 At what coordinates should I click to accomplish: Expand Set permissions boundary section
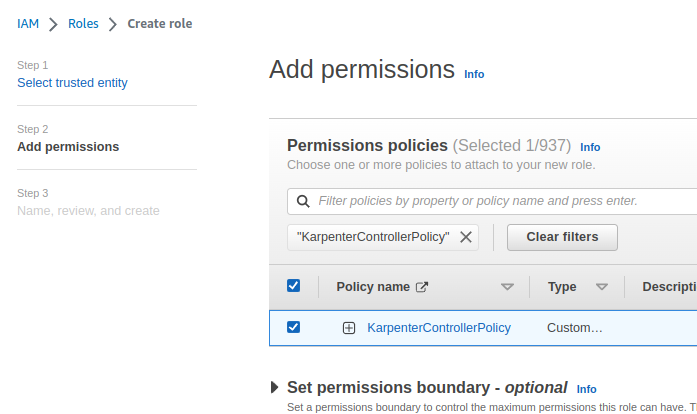[275, 387]
